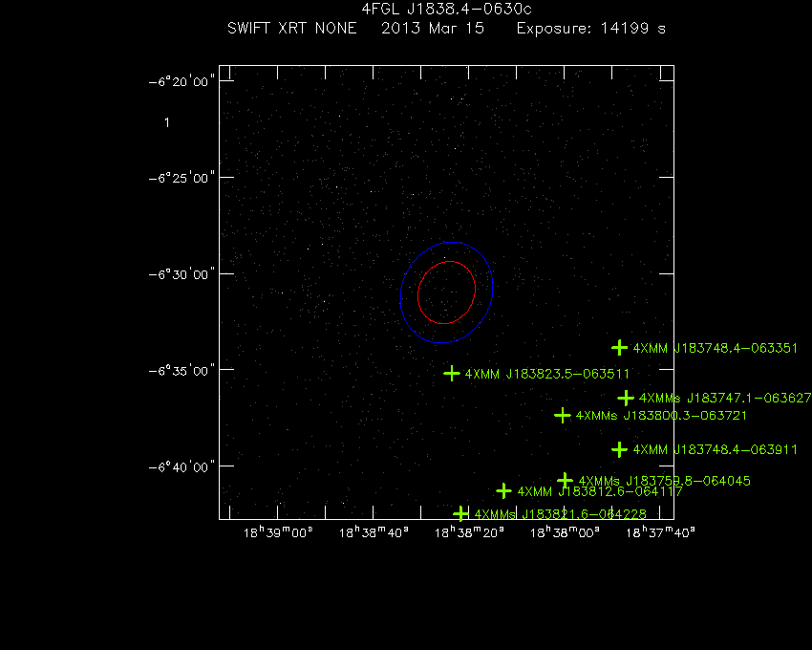The width and height of the screenshot is (812, 650).
Task: Select the cross marker for 4XMM J183748.4-063911
Action: tap(619, 449)
